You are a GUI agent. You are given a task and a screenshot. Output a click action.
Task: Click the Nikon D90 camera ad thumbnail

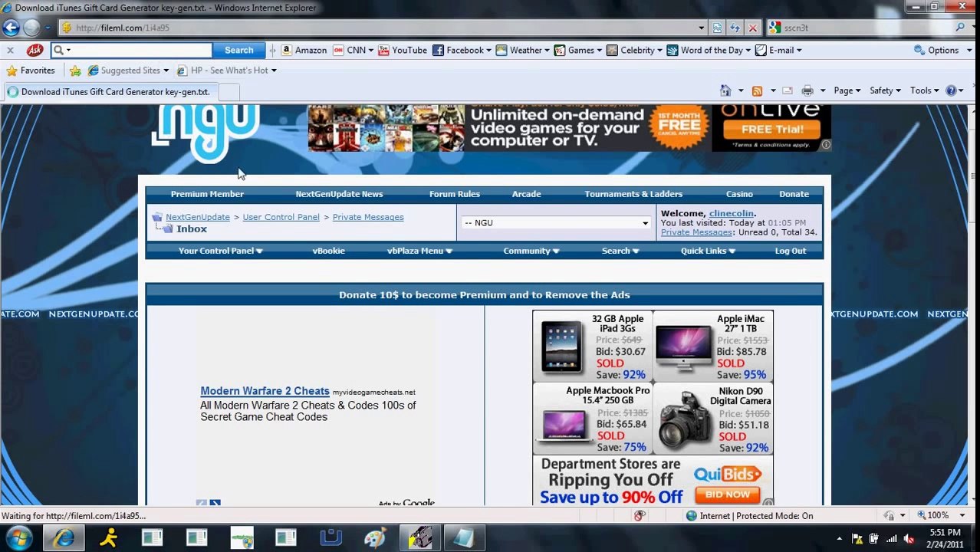coord(684,419)
